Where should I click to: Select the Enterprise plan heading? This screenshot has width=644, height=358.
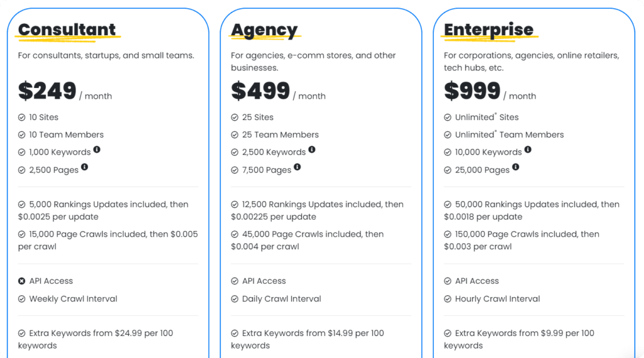(488, 30)
